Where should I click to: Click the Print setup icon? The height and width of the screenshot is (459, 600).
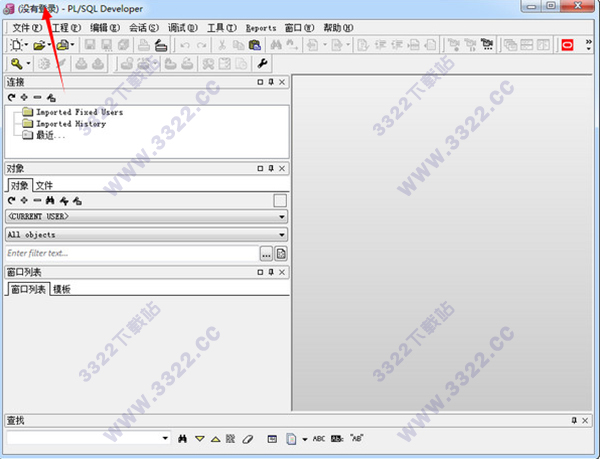click(161, 45)
